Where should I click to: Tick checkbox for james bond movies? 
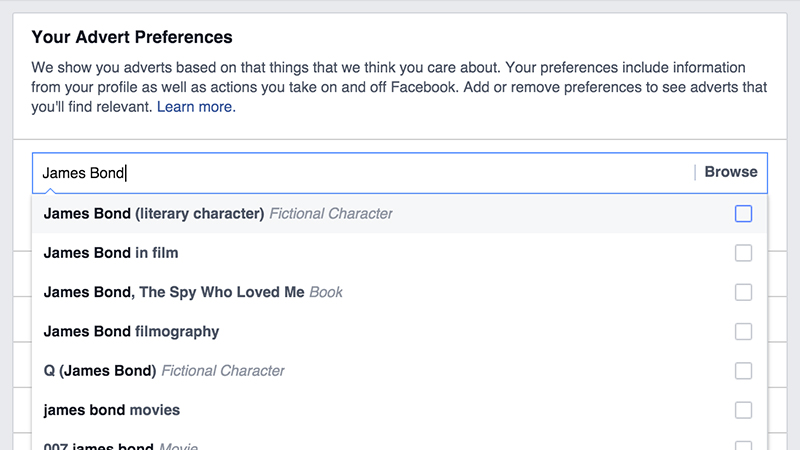pyautogui.click(x=743, y=410)
